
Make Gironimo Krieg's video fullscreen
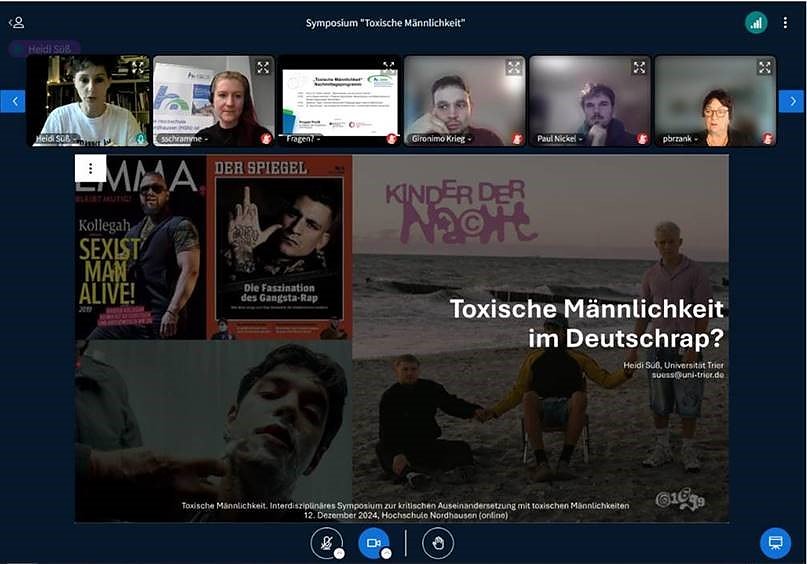point(514,68)
